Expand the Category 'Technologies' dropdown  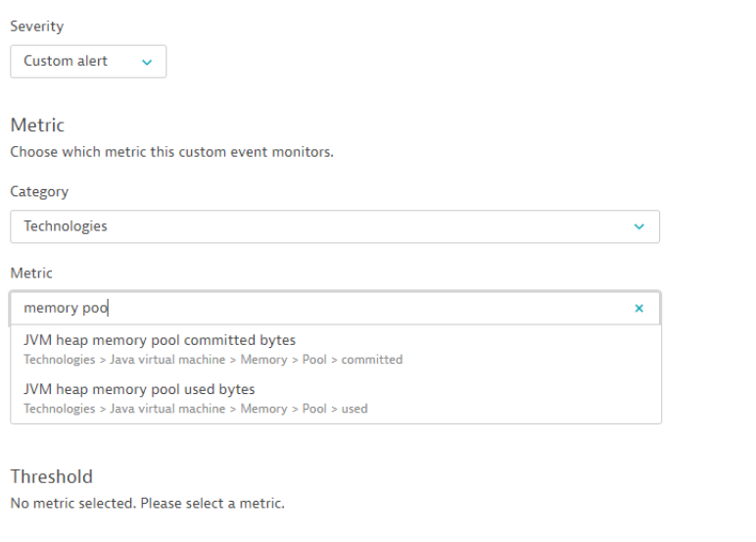334,226
